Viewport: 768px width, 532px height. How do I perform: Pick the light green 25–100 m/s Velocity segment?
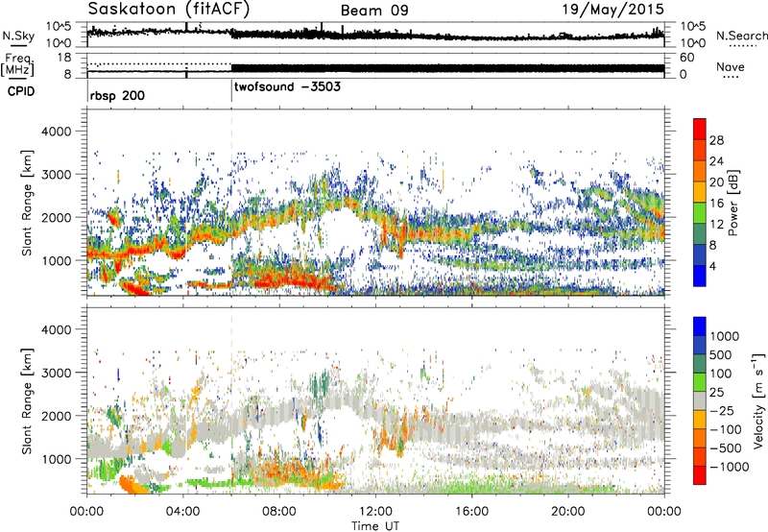click(700, 382)
